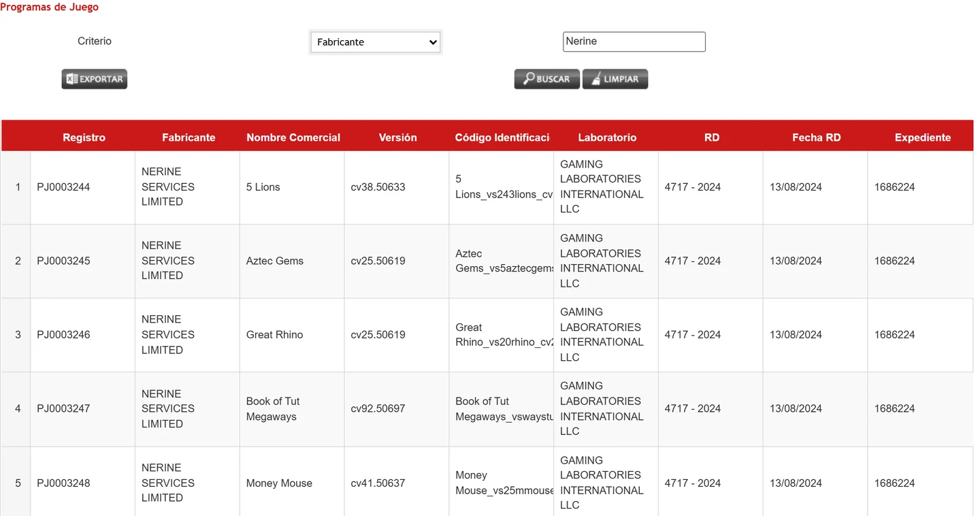Click the Código Identificaci column header

(x=502, y=138)
